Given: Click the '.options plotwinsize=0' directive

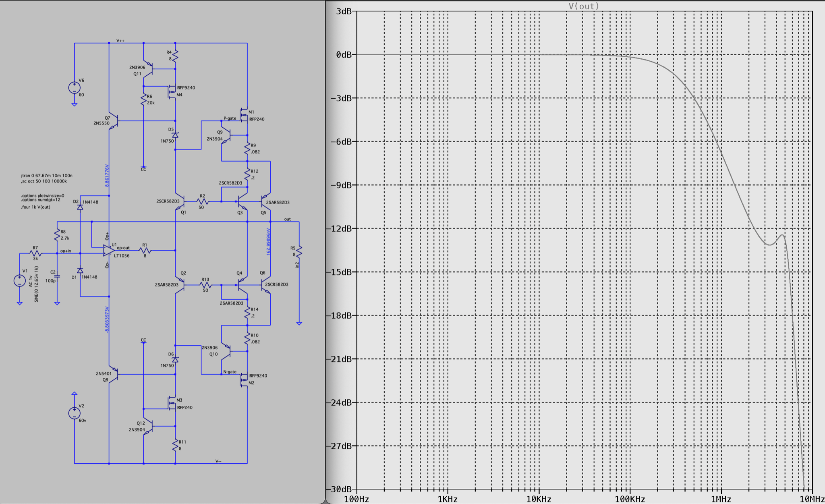Looking at the screenshot, I should [43, 196].
